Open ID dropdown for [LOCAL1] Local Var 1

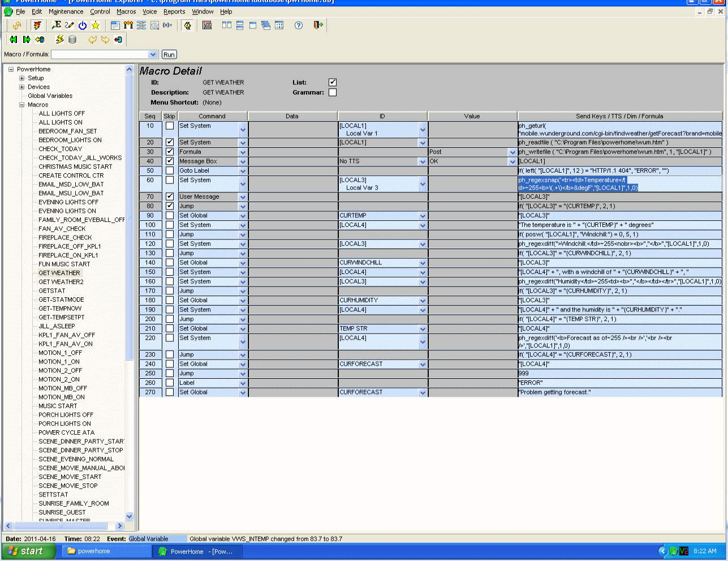click(x=423, y=130)
